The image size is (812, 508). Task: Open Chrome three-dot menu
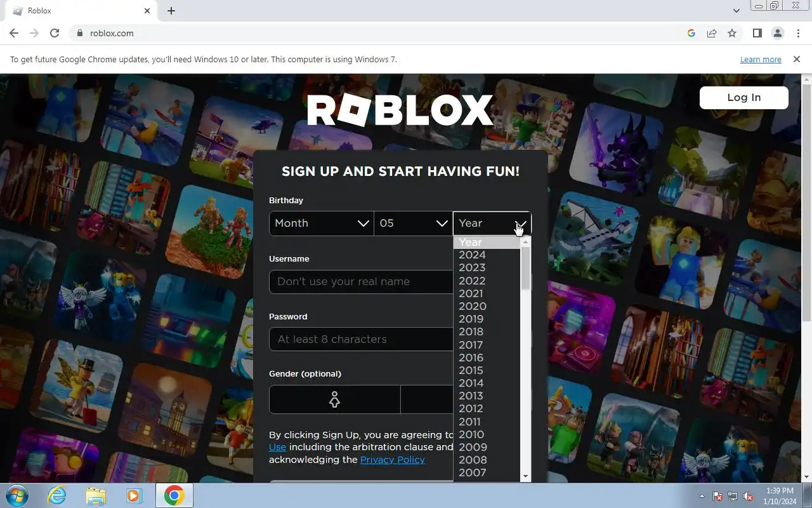(797, 33)
